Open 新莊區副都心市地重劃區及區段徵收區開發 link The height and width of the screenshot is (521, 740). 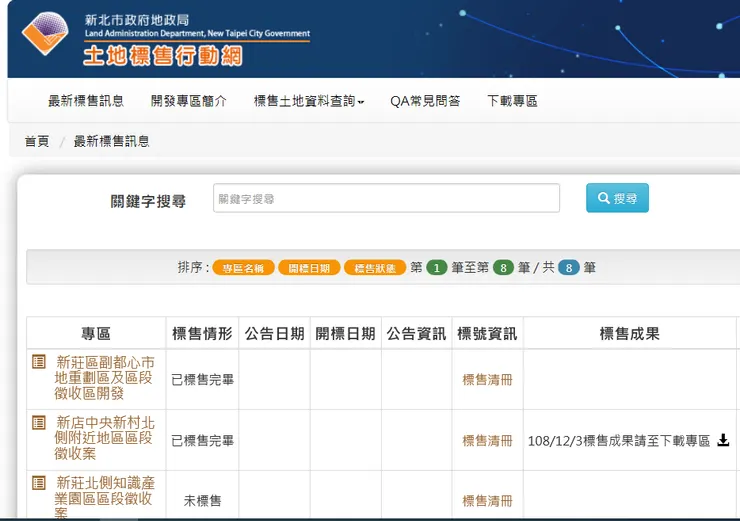pyautogui.click(x=104, y=378)
